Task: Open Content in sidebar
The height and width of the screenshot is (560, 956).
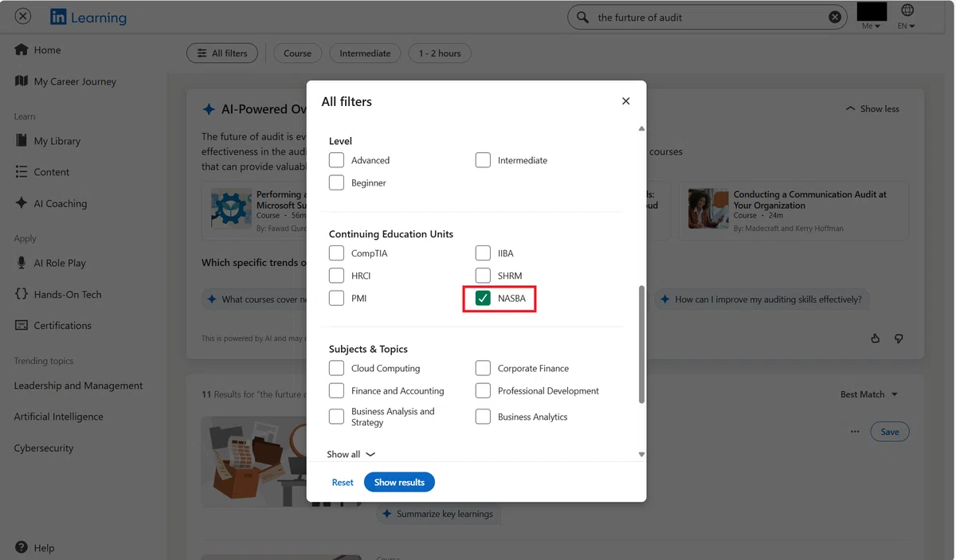Action: click(x=42, y=172)
